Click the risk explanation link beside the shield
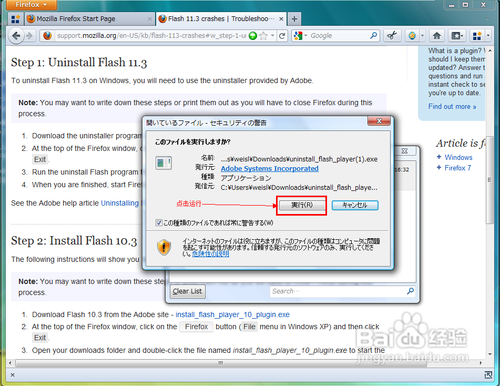This screenshot has height=386, width=500. coord(210,254)
